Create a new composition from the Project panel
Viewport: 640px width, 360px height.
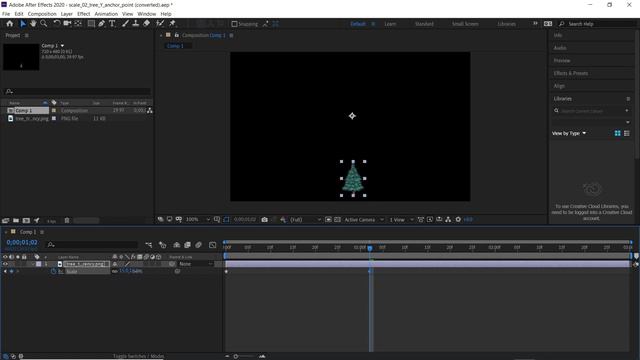tap(26, 220)
